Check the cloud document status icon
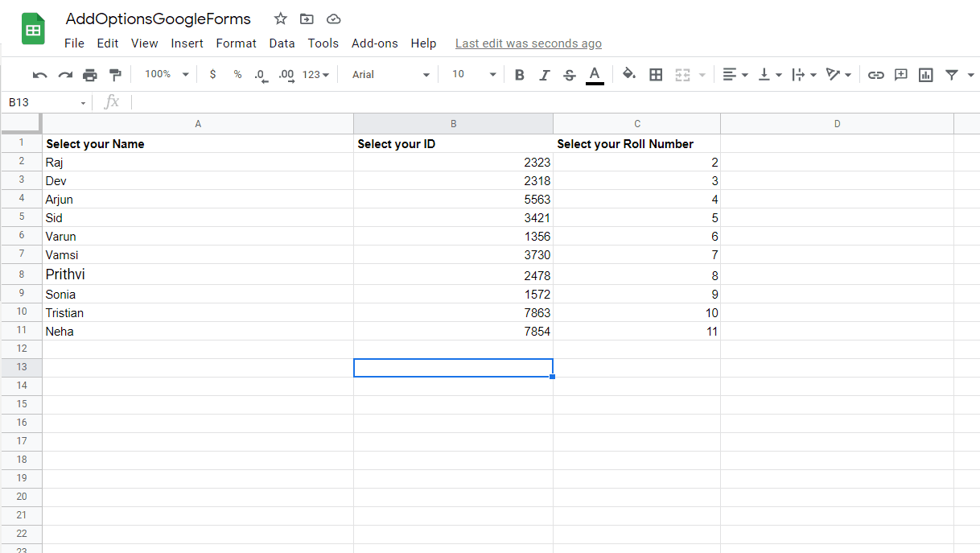Screen dimensions: 980x553 tap(333, 19)
